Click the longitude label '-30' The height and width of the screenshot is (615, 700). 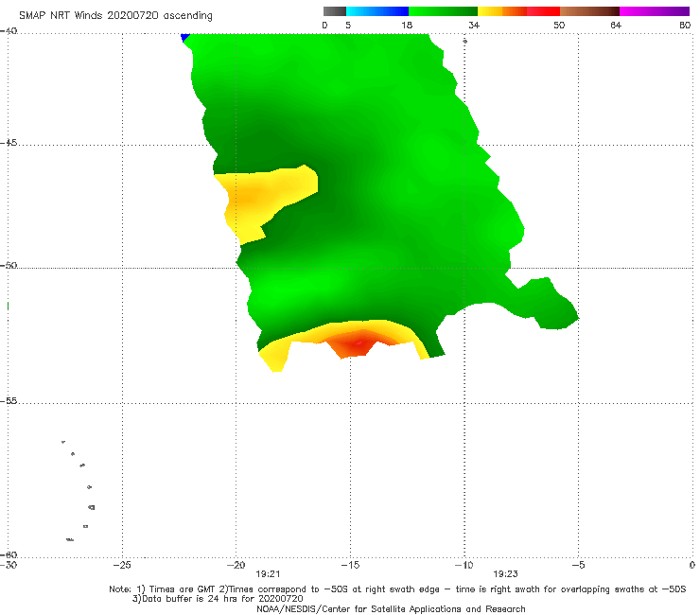9,565
